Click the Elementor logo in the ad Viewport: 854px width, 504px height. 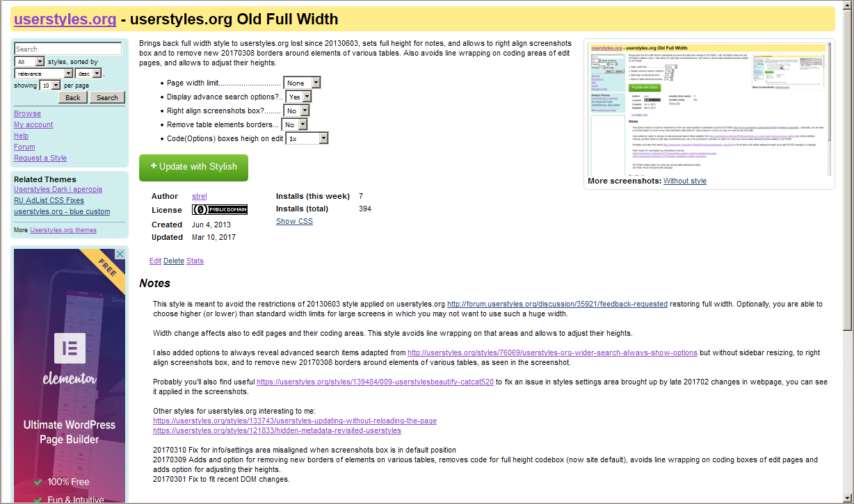pos(70,350)
